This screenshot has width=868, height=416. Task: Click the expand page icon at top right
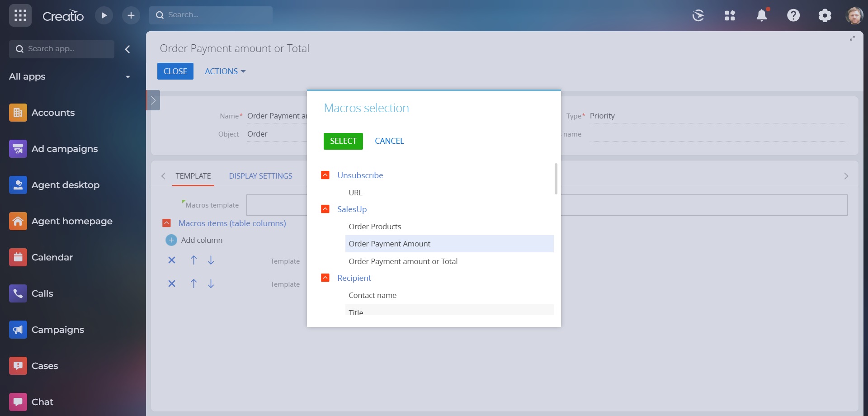(x=852, y=38)
